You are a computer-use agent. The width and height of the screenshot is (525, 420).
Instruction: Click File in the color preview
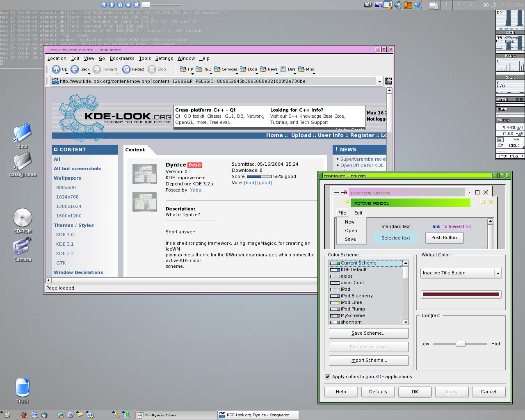(342, 213)
